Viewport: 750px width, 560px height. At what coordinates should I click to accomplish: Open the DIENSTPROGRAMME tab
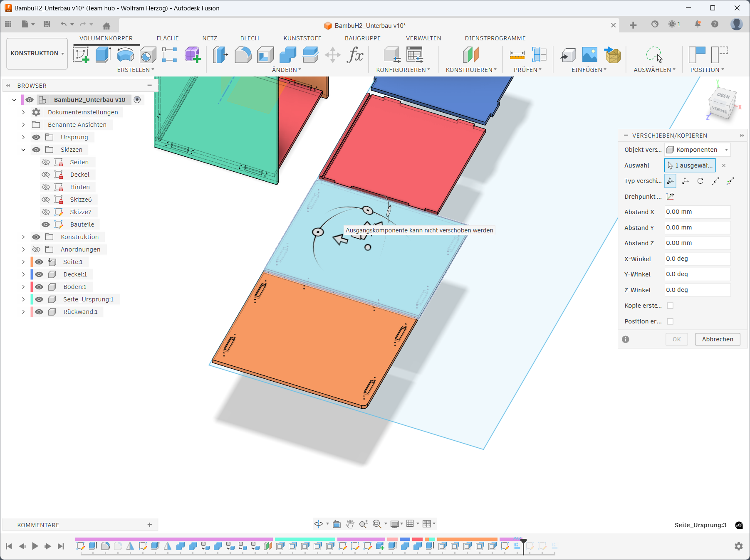coord(495,38)
